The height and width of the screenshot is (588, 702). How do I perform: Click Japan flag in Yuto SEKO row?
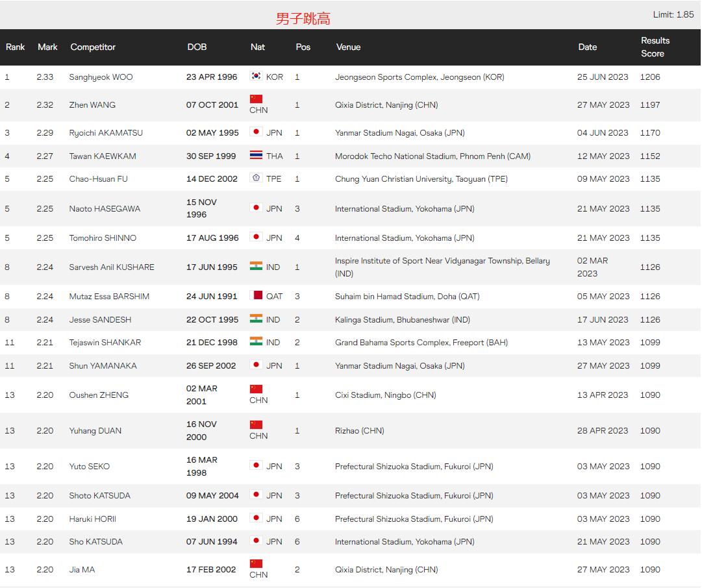(x=256, y=465)
